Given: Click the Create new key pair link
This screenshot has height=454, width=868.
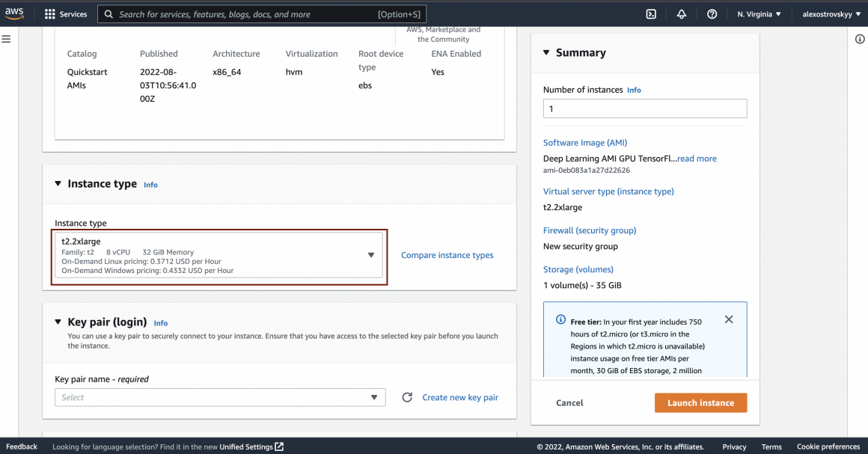Looking at the screenshot, I should 460,397.
